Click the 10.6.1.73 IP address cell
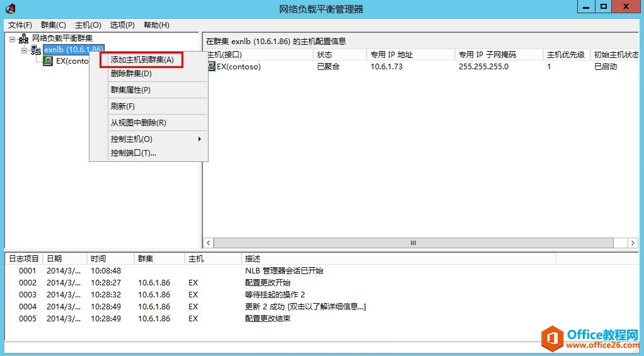Viewport: 644px width, 356px height. click(386, 67)
